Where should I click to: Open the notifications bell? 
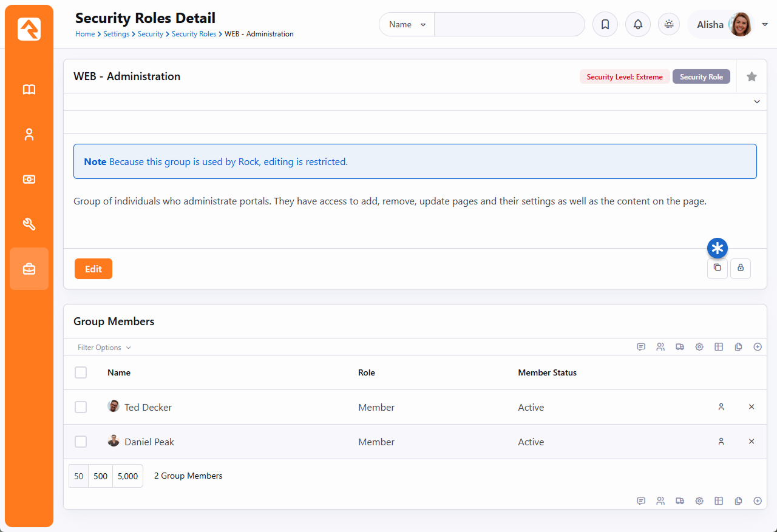tap(638, 25)
